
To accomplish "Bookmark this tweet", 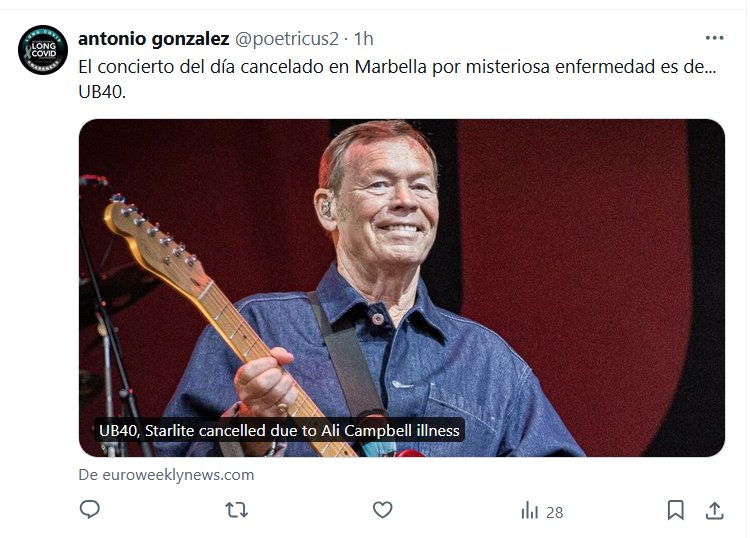I will tap(675, 510).
